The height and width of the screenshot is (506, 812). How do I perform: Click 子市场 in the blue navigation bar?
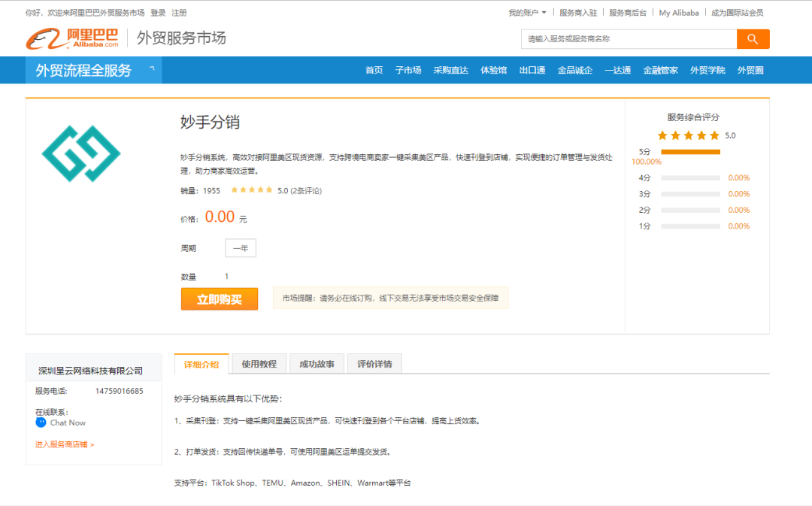click(x=408, y=70)
